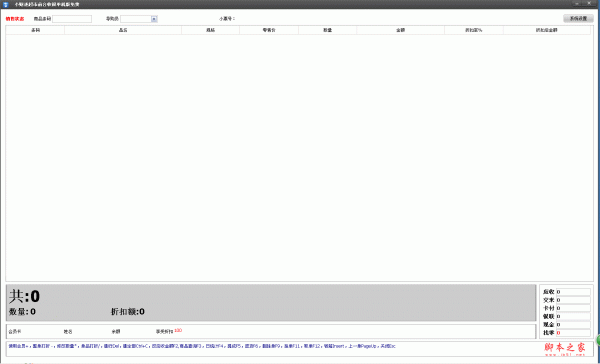Click the product barcode input field
The width and height of the screenshot is (600, 364).
72,19
